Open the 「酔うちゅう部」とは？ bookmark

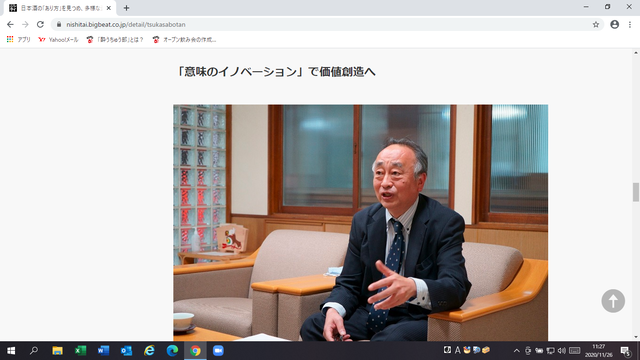(x=115, y=40)
